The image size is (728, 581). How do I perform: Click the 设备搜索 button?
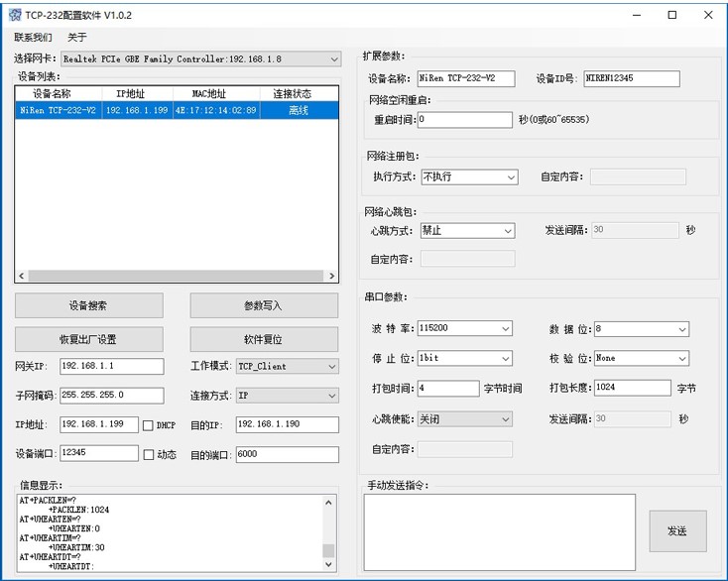coord(88,305)
